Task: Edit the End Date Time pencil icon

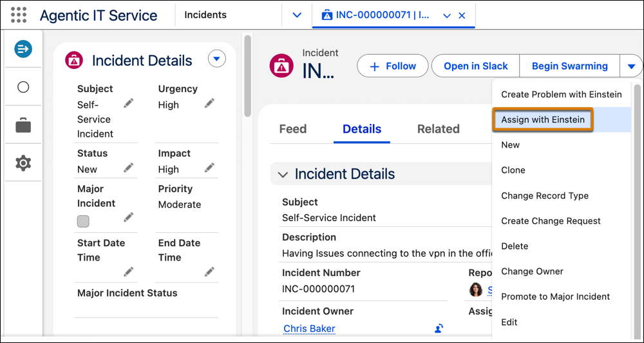Action: click(209, 271)
